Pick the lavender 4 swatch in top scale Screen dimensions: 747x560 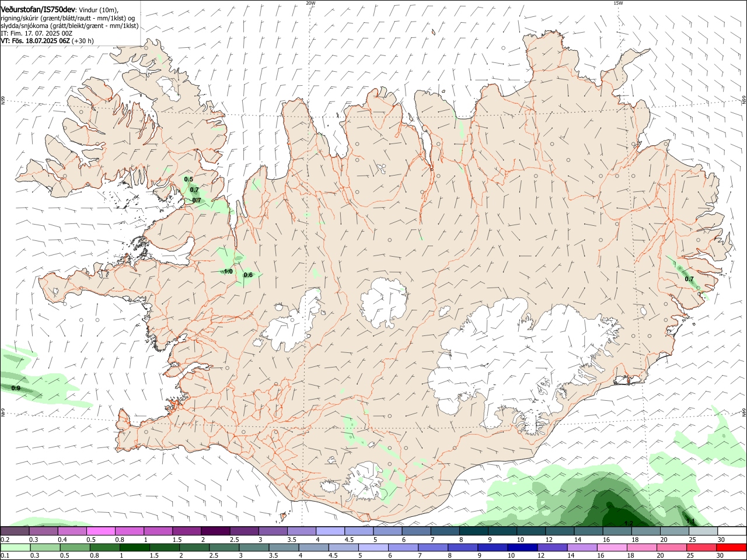tap(330, 531)
